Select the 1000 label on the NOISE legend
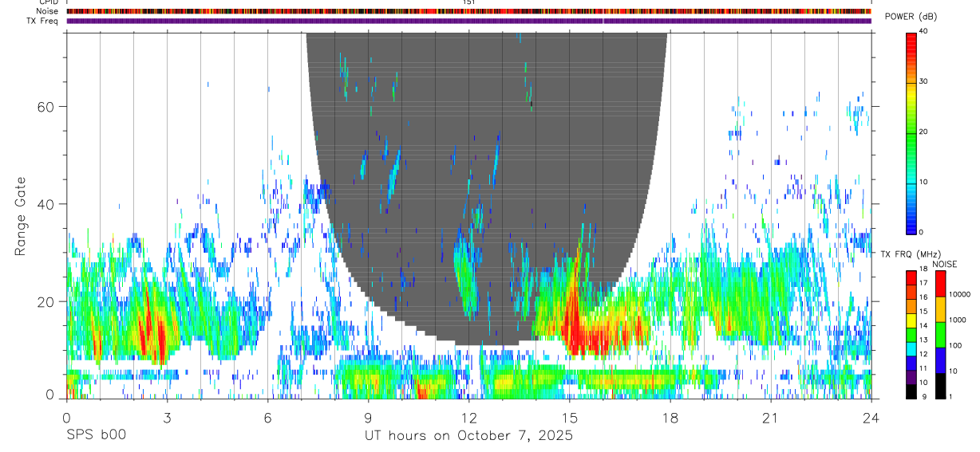 [x=956, y=320]
